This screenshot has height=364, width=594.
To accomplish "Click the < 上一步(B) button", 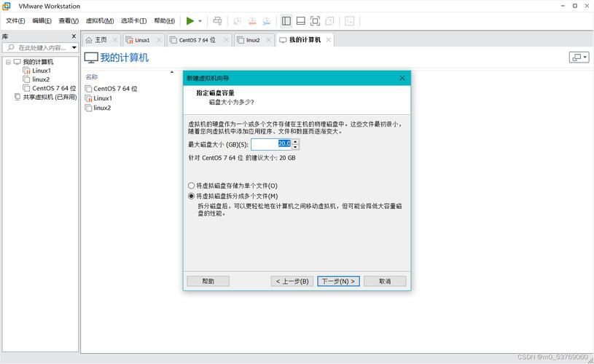I will (292, 281).
